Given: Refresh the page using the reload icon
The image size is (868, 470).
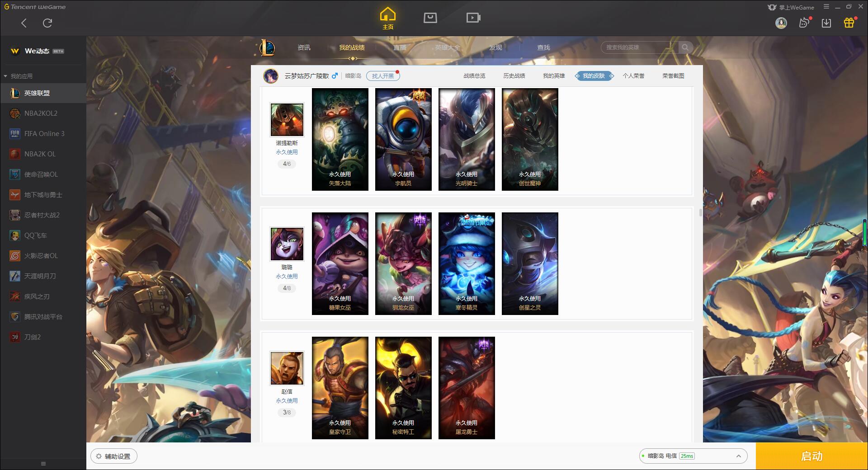Looking at the screenshot, I should (x=47, y=23).
